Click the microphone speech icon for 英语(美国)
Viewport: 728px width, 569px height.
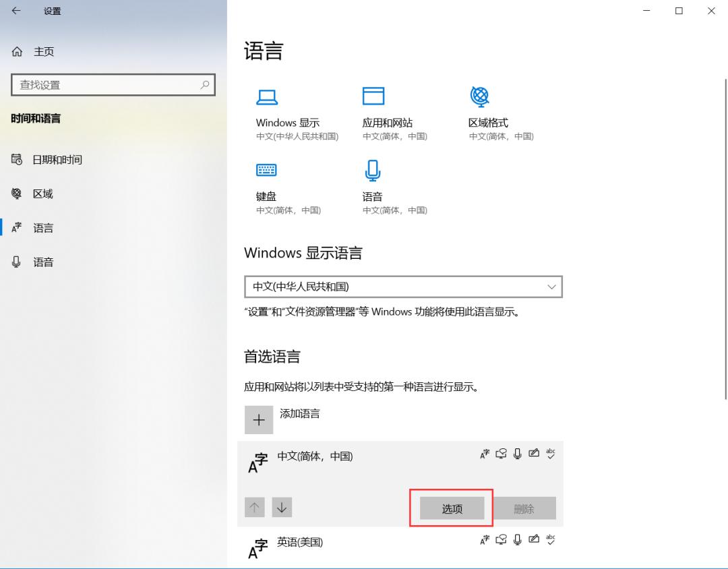[x=517, y=539]
